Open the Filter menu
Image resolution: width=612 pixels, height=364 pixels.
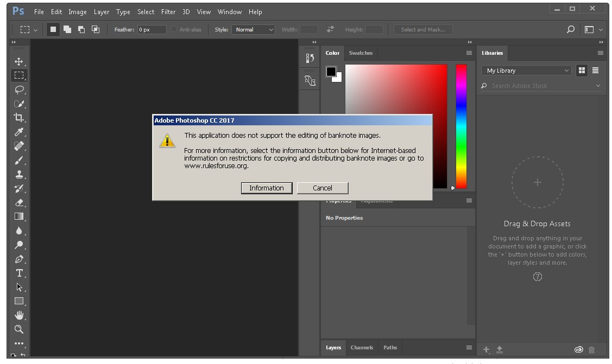click(168, 12)
